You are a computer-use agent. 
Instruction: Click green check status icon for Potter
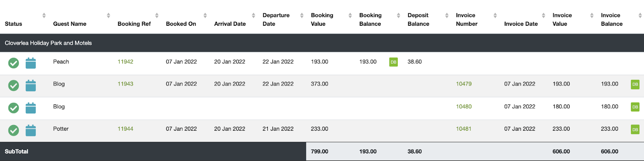click(14, 130)
